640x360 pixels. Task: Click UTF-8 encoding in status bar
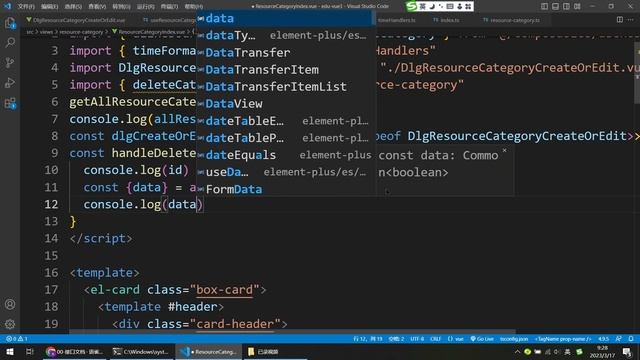(417, 339)
